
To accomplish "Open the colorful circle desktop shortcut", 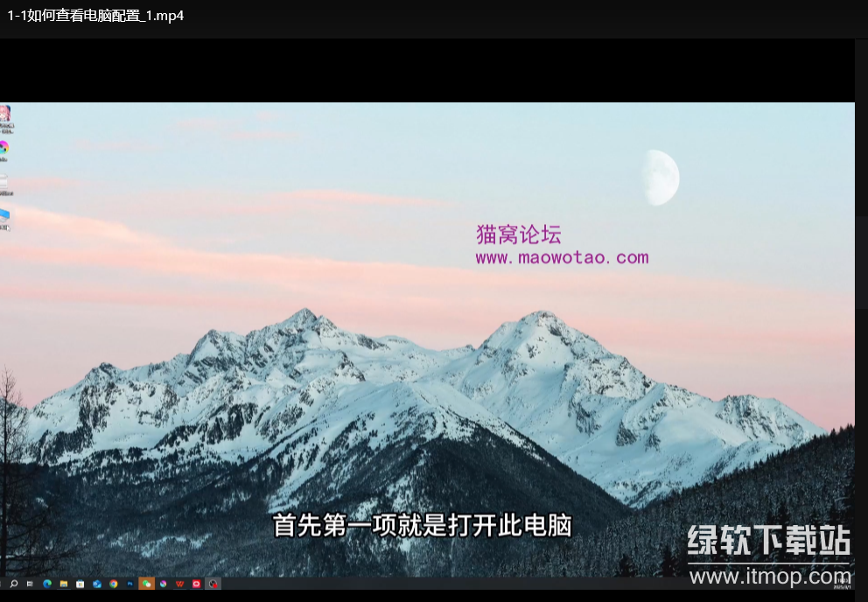I will [4, 148].
